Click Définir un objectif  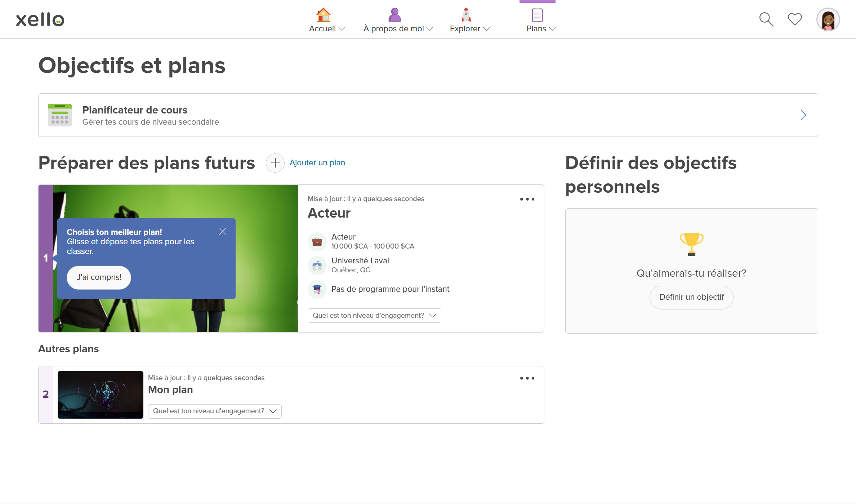(x=691, y=297)
